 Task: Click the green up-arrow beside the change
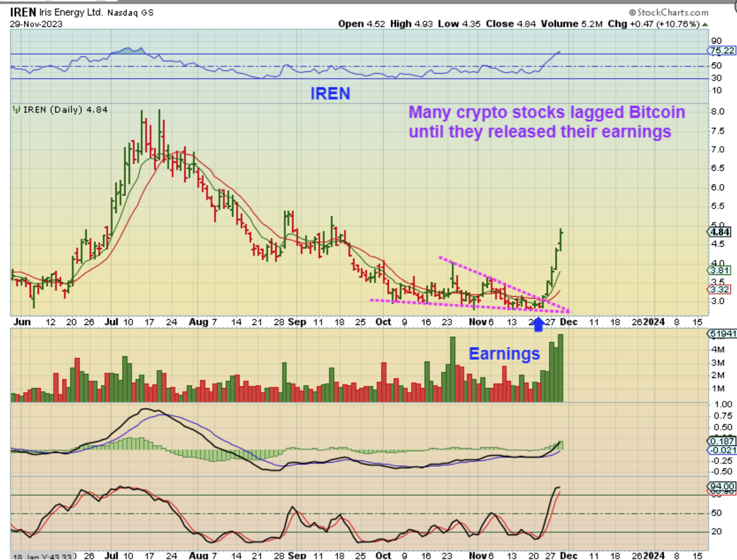click(705, 24)
